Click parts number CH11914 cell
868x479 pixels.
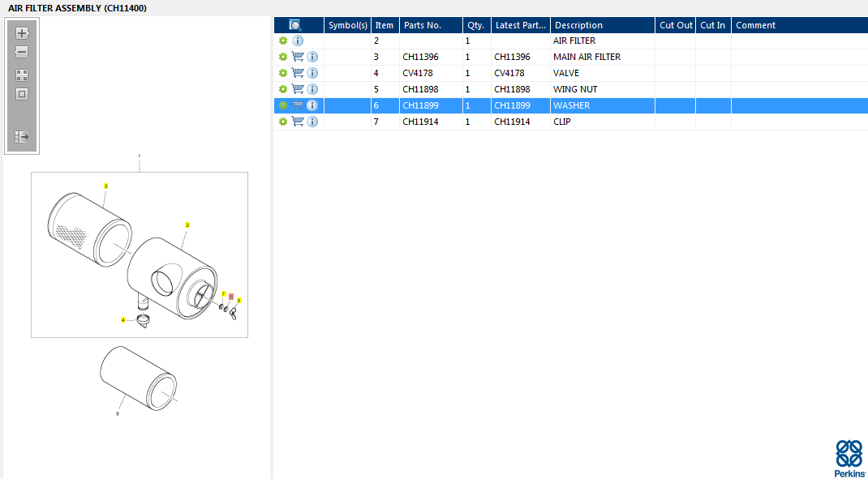coord(432,121)
